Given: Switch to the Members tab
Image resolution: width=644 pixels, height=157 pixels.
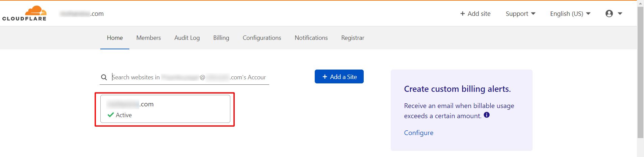Looking at the screenshot, I should pos(149,38).
